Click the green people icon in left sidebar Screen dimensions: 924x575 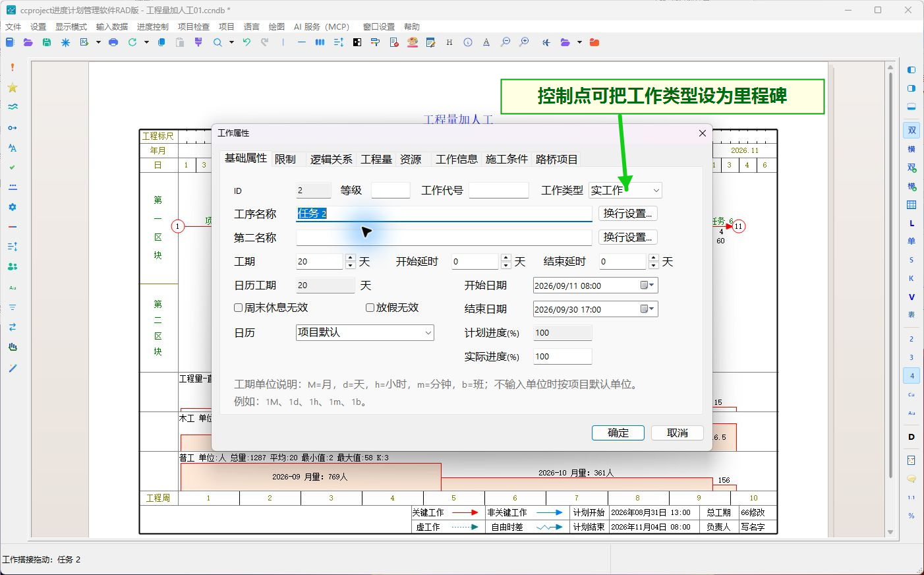pos(13,266)
